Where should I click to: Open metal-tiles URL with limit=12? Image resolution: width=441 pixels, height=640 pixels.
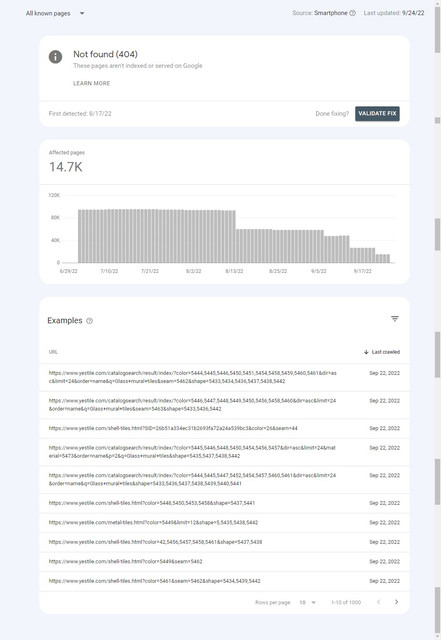click(153, 522)
